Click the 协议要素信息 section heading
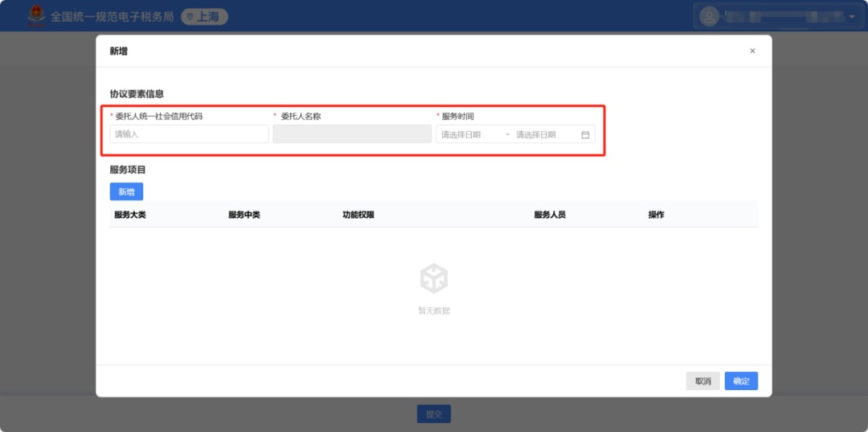The width and height of the screenshot is (868, 432). click(x=137, y=94)
